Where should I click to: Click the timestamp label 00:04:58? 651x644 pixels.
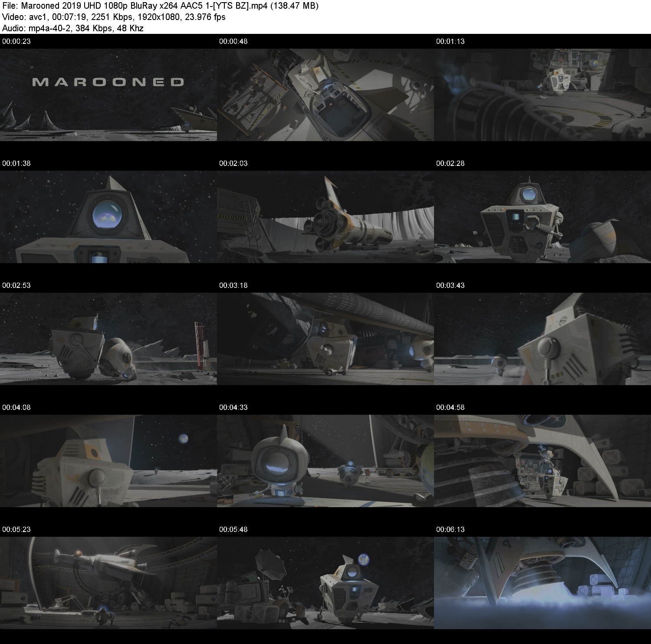point(450,407)
